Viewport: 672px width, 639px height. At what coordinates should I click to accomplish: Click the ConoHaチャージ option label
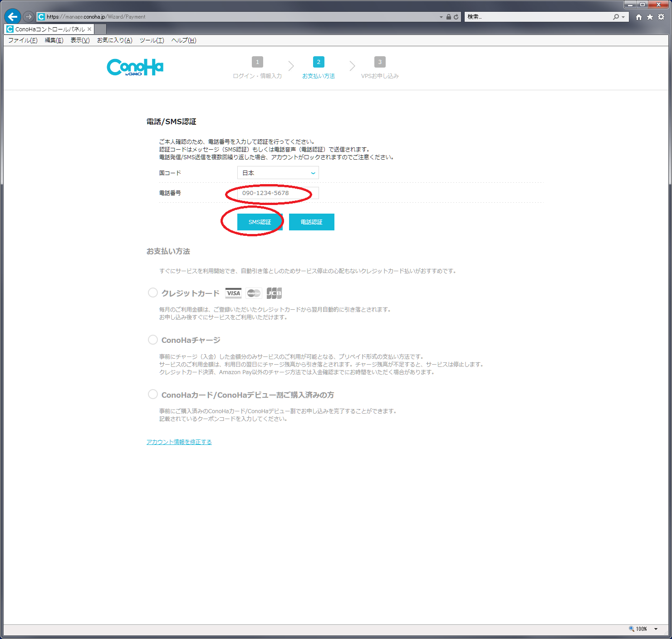tap(191, 340)
